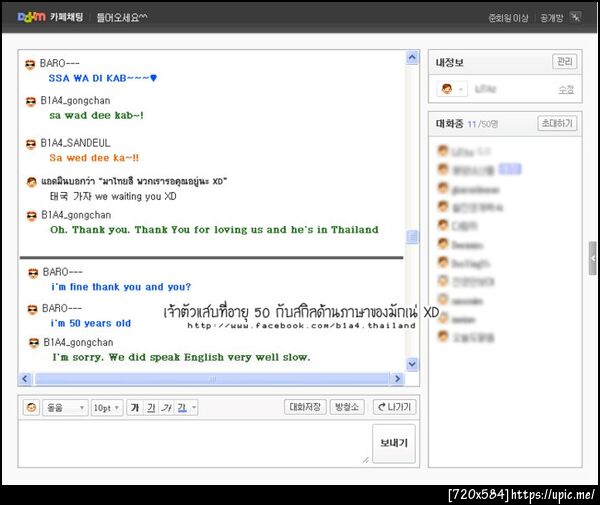Click avatar of gongchan above 'I'm sorry' message
The image size is (600, 505).
click(34, 343)
